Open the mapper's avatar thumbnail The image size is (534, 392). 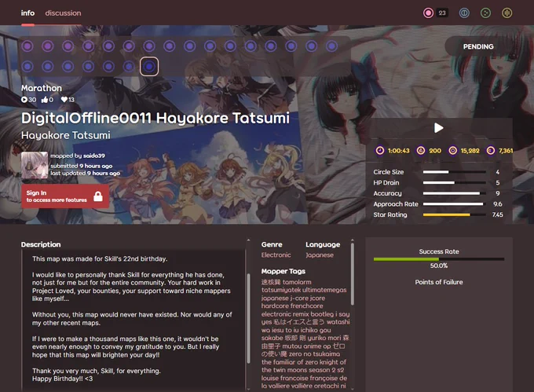(x=35, y=165)
